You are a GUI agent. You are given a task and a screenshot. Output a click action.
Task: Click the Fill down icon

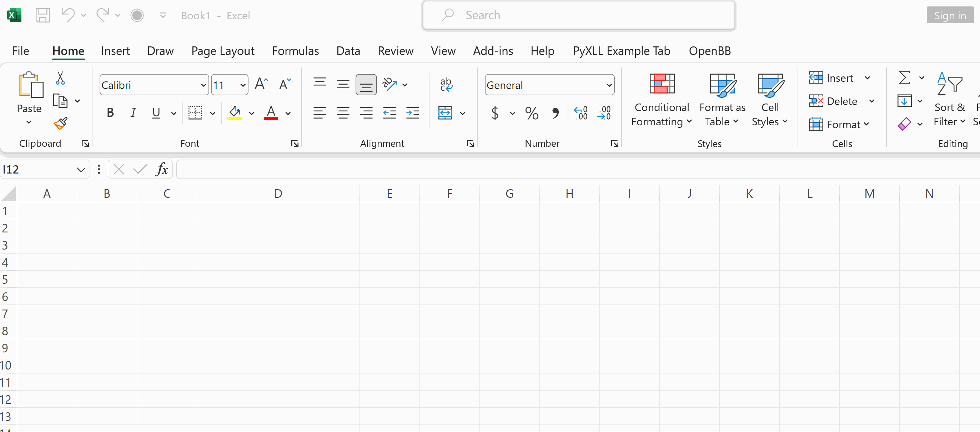(904, 101)
